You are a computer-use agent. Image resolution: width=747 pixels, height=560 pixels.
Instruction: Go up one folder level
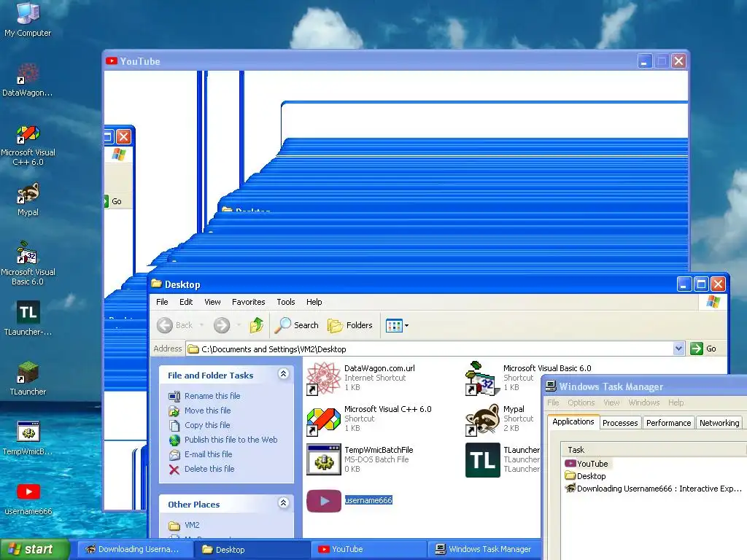coord(256,325)
